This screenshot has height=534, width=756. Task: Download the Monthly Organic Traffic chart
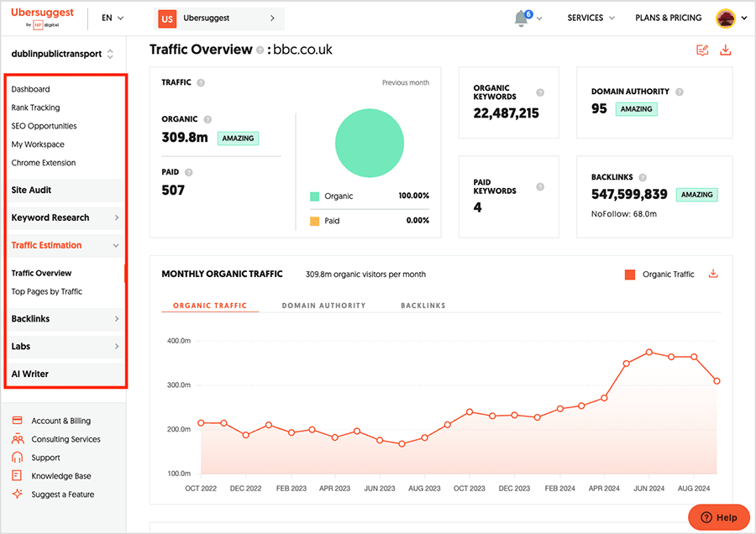713,273
